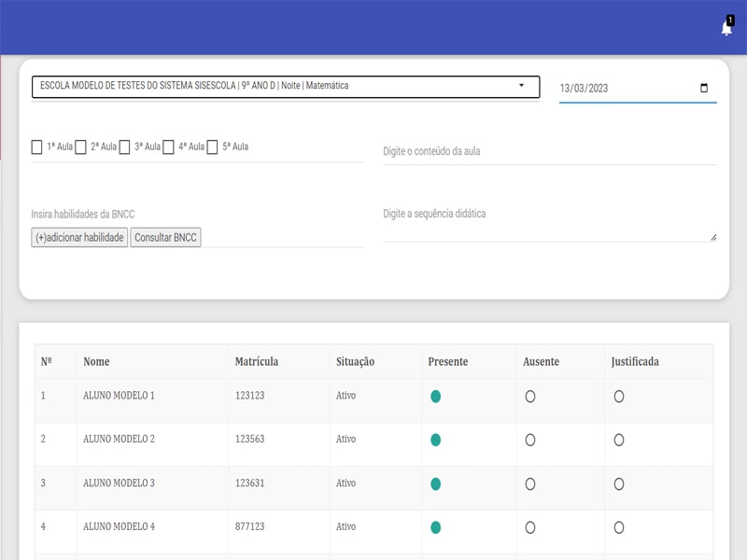Screen dimensions: 747x560
Task: Click the (+)adicionar habilidade button
Action: click(79, 238)
